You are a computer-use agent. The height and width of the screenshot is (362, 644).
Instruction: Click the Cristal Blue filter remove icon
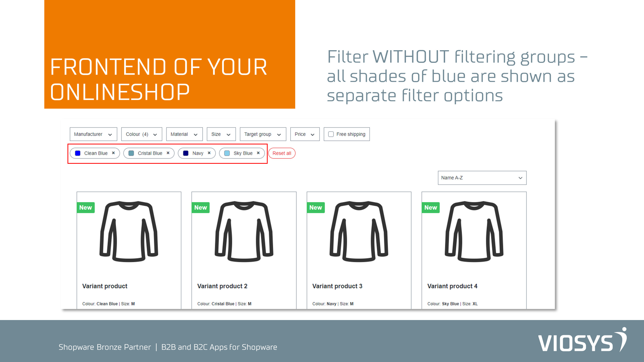[168, 153]
